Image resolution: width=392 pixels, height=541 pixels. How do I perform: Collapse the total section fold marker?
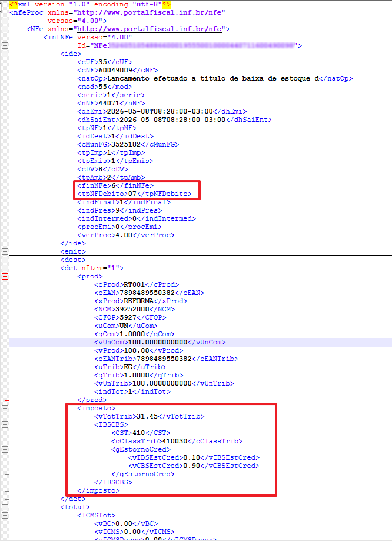[x=5, y=507]
